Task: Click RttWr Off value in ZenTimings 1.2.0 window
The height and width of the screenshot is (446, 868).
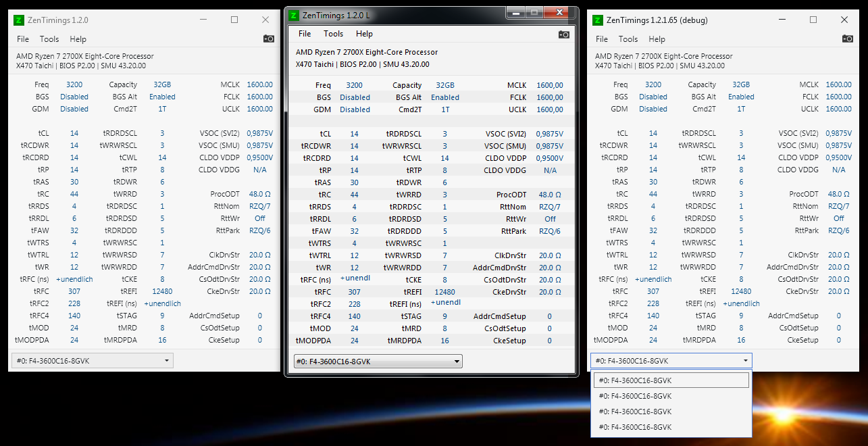Action: (259, 218)
